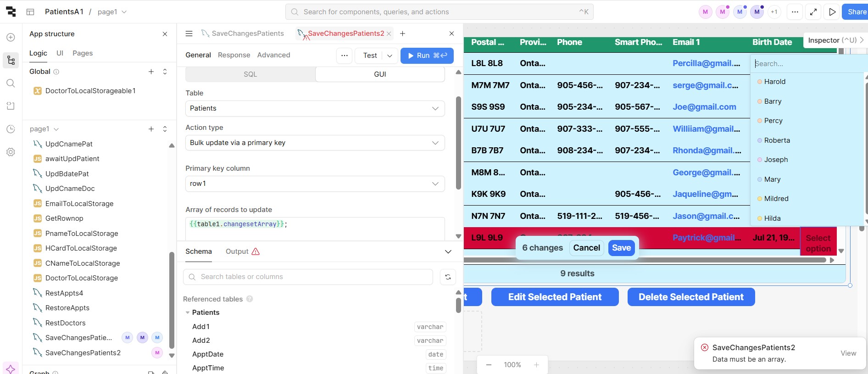Add a new query tab with plus icon
Viewport: 868px width, 374px height.
[402, 33]
